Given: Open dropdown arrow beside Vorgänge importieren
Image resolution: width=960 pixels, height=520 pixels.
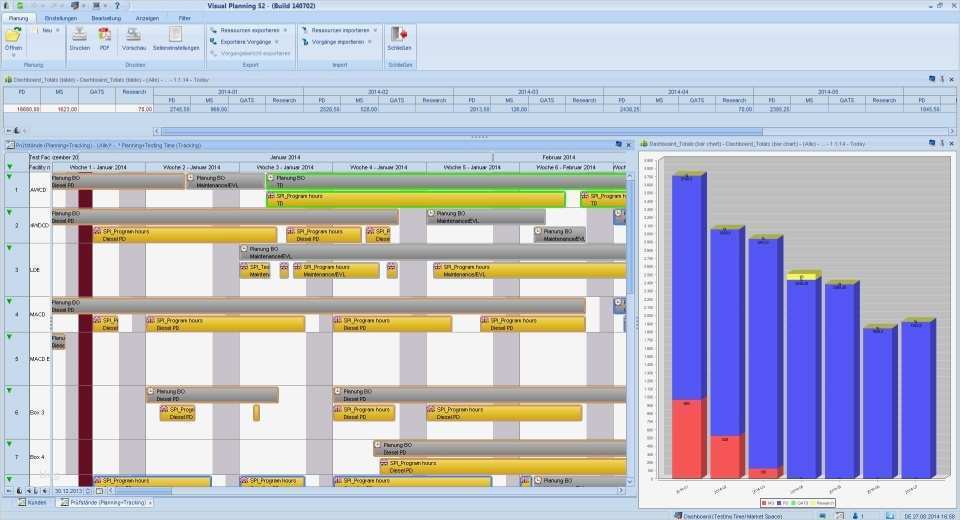Looking at the screenshot, I should pyautogui.click(x=370, y=42).
